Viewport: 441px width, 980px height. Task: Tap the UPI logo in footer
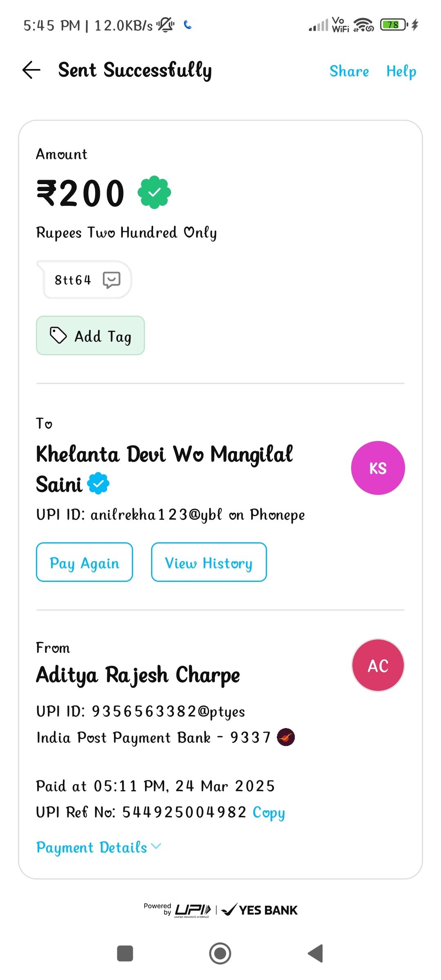pyautogui.click(x=193, y=910)
